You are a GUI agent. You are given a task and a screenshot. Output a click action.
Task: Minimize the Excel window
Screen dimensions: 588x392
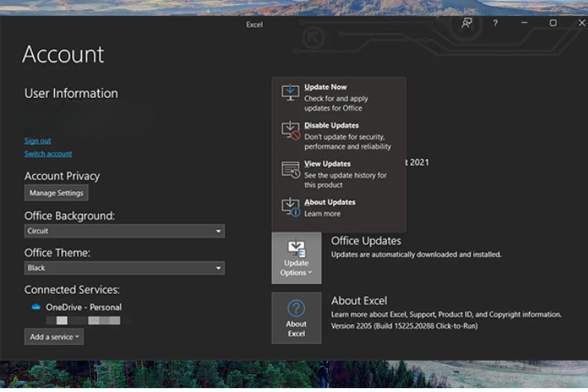click(x=524, y=23)
